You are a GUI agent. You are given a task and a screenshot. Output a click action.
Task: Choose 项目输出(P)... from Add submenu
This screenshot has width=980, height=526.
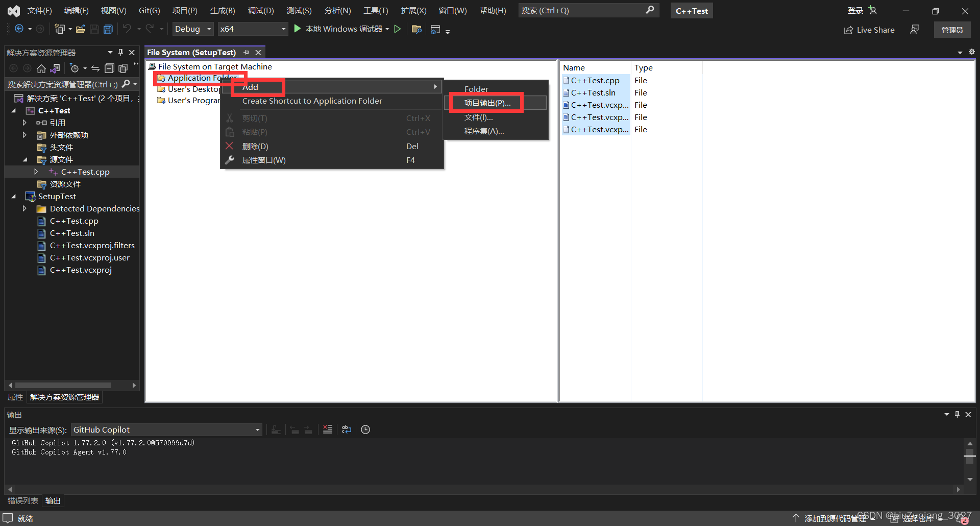(496, 103)
